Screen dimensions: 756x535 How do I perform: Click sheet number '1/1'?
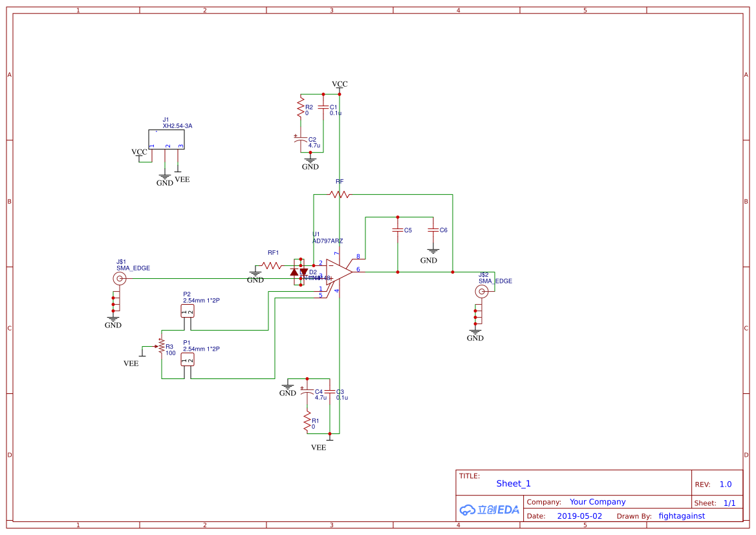click(x=729, y=503)
